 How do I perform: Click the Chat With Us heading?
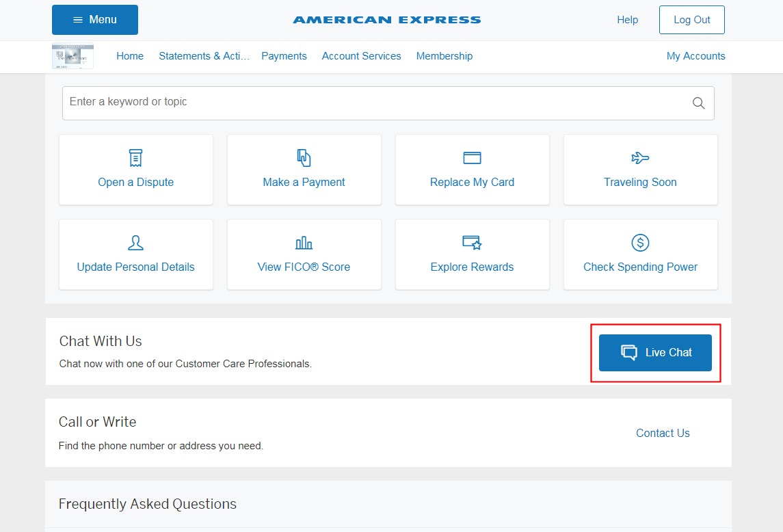coord(101,341)
